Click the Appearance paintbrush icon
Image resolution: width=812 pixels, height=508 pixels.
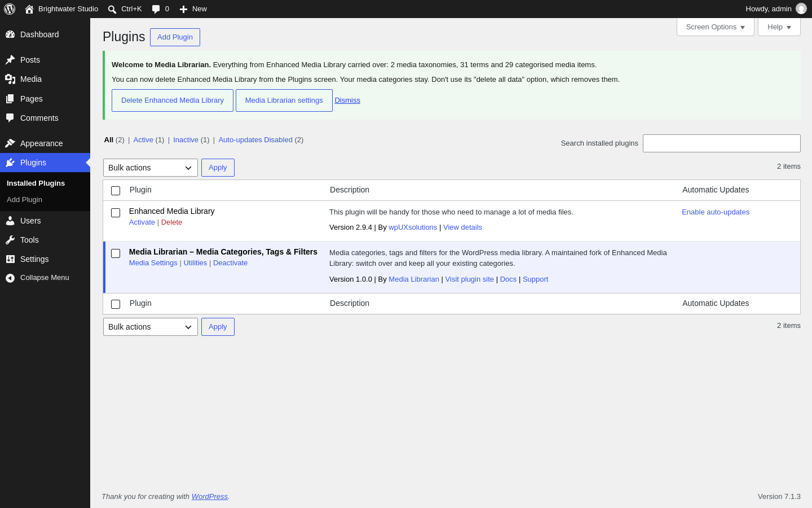click(10, 143)
